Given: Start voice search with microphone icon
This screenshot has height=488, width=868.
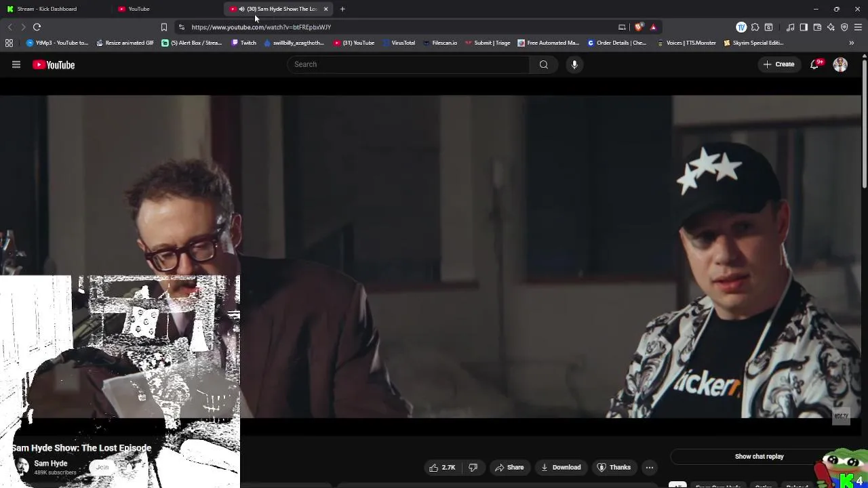Looking at the screenshot, I should click(x=574, y=64).
